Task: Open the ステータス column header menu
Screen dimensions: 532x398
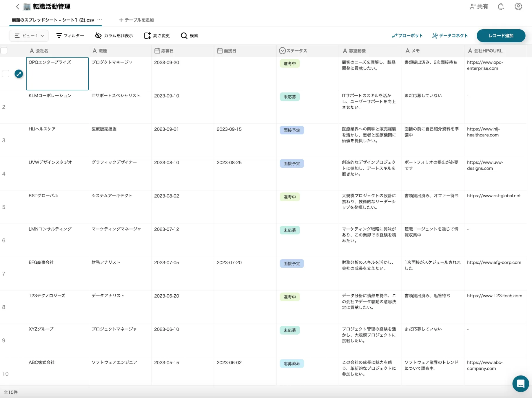Action: pos(293,51)
